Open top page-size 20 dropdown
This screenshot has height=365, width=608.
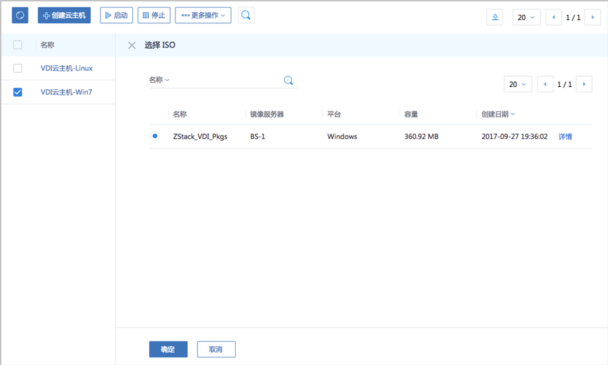point(526,17)
